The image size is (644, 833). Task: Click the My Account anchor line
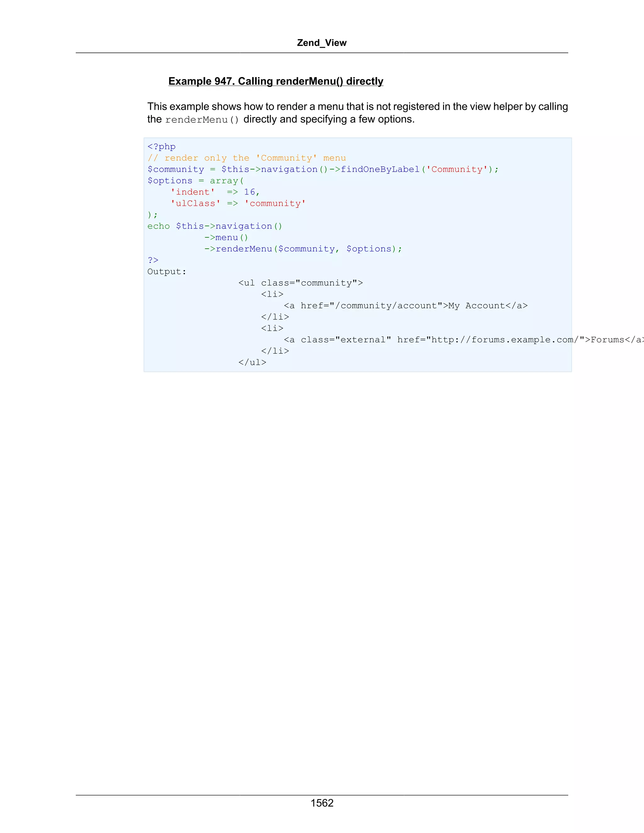point(406,306)
